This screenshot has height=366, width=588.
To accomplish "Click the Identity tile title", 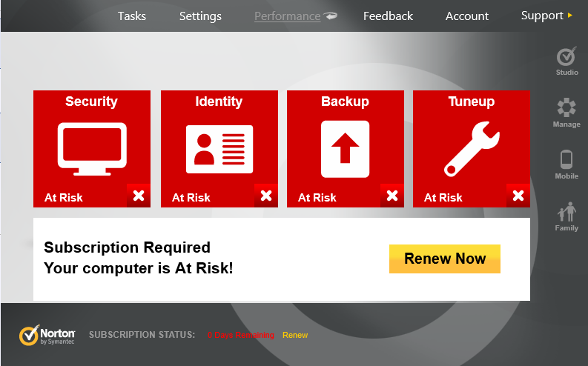I will click(x=219, y=102).
